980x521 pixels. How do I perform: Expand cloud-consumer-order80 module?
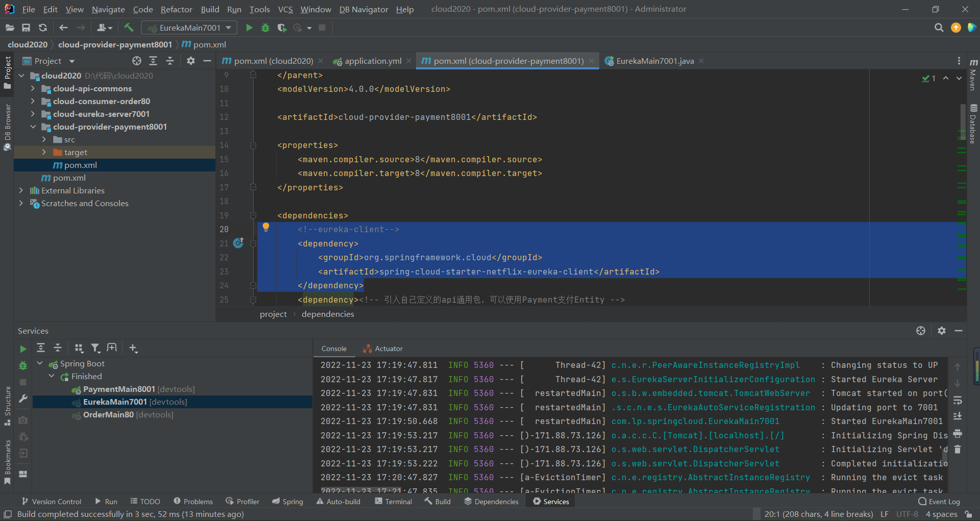click(x=33, y=101)
